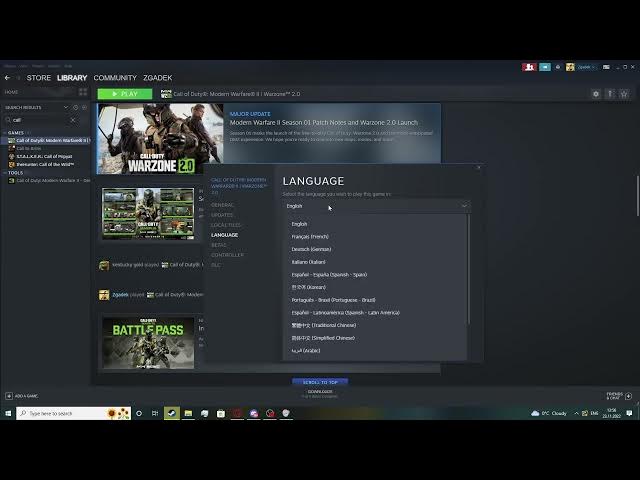Click ADD A GAME at bottom left
Image resolution: width=640 pixels, height=480 pixels.
coord(22,396)
